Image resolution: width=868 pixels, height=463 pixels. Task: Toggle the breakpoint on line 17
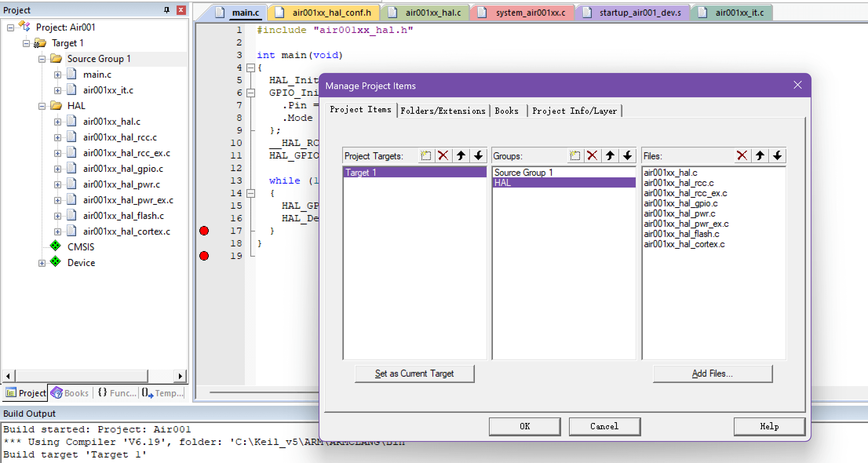click(x=204, y=231)
